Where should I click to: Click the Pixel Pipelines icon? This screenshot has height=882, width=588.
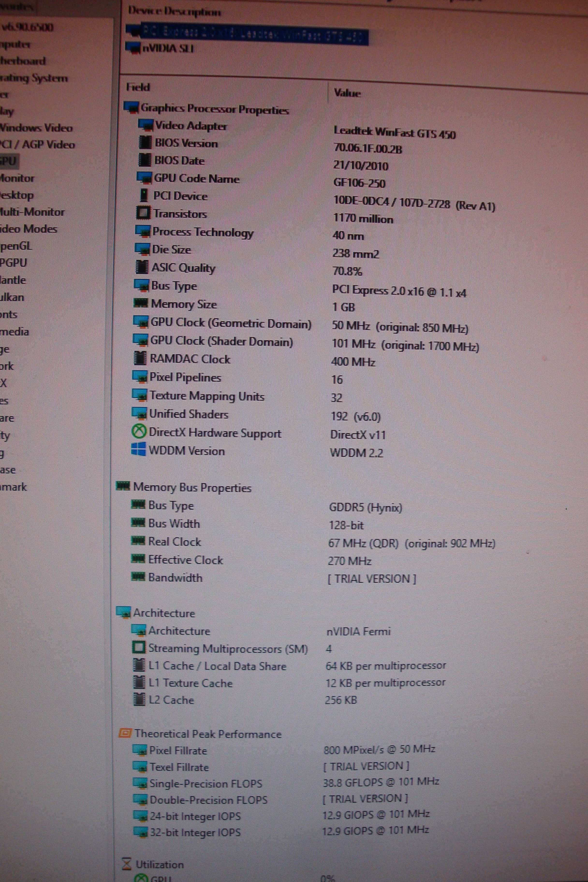point(140,376)
